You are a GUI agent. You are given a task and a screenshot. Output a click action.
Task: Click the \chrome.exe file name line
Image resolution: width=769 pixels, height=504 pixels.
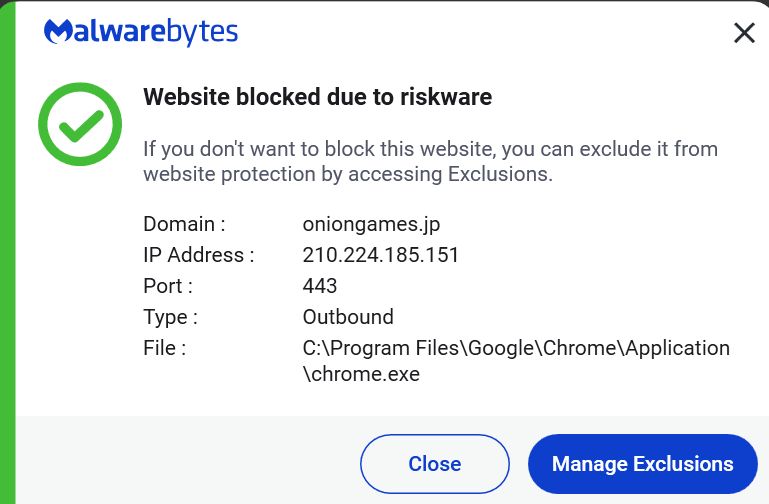[x=361, y=375]
